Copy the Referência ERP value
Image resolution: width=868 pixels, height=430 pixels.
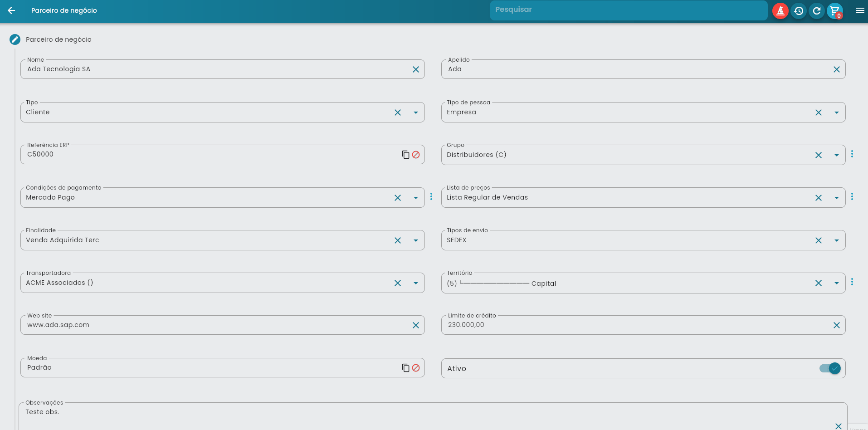coord(405,155)
